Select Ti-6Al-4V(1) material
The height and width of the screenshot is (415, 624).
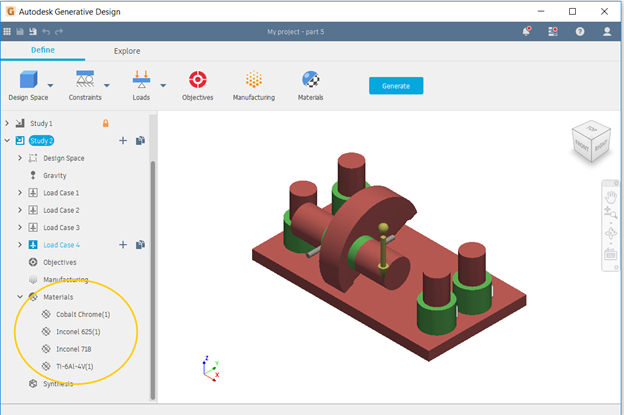(74, 366)
